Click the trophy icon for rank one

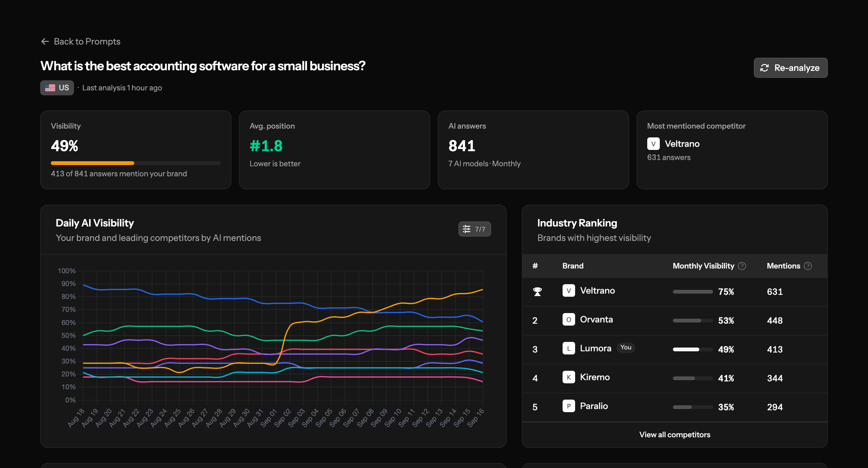pyautogui.click(x=537, y=291)
